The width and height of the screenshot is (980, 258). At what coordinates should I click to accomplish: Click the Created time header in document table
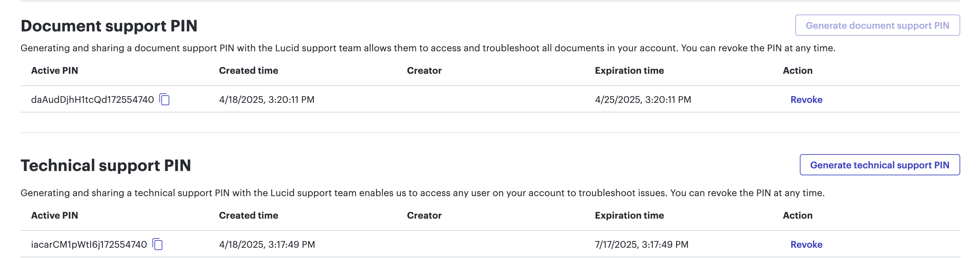coord(248,70)
